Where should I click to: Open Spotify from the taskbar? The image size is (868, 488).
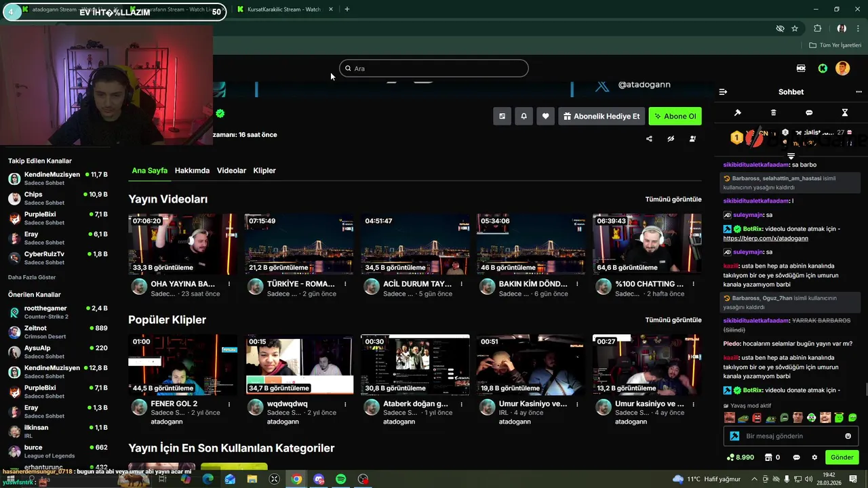coord(341,479)
